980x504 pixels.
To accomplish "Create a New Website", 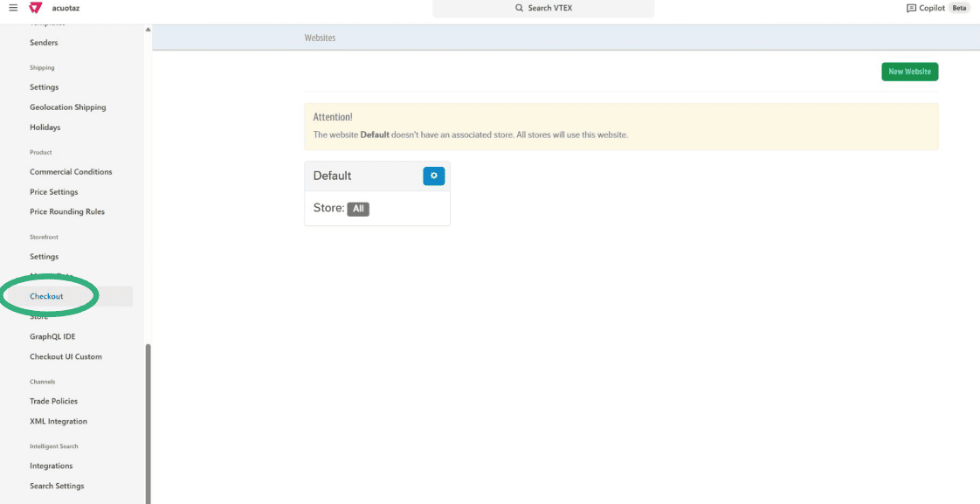I will tap(909, 71).
